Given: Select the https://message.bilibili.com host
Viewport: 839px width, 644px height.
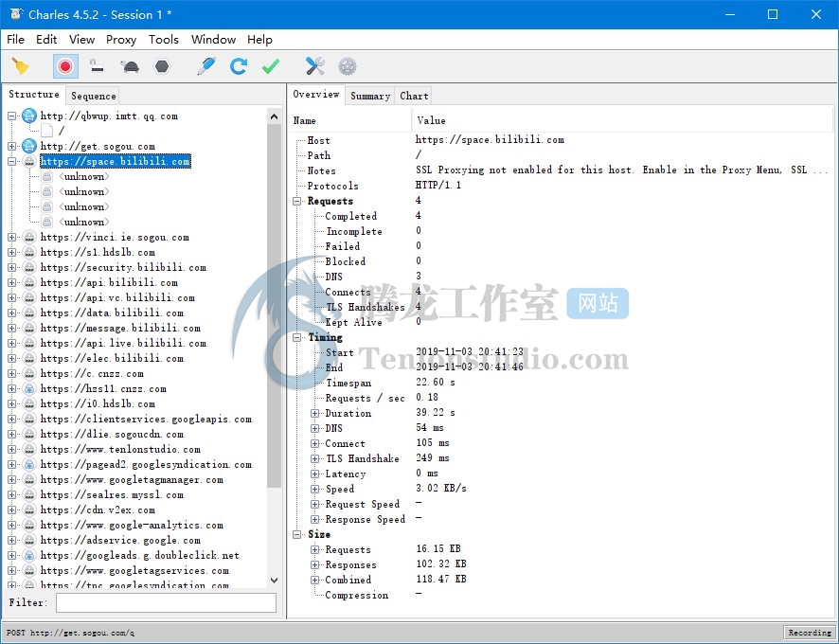Looking at the screenshot, I should 120,329.
